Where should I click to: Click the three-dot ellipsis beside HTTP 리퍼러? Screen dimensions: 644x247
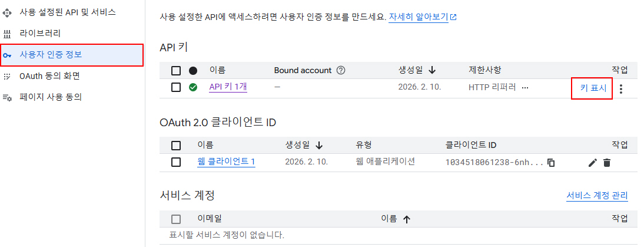pos(525,87)
